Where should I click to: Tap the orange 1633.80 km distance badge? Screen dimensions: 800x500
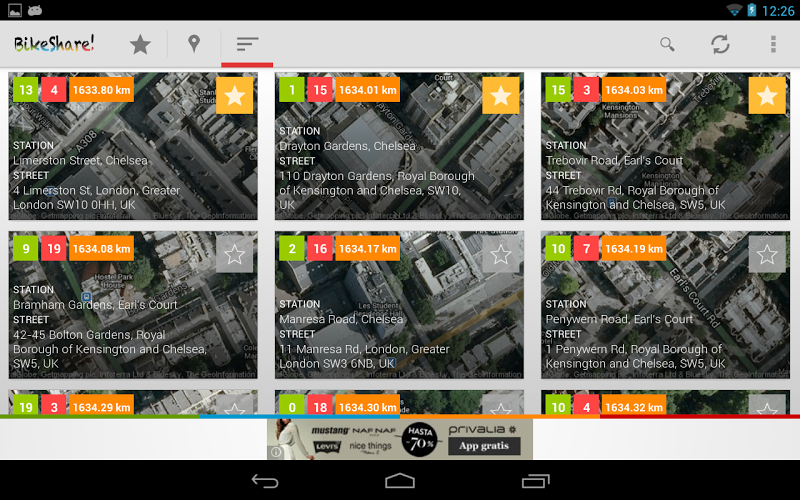[x=102, y=90]
